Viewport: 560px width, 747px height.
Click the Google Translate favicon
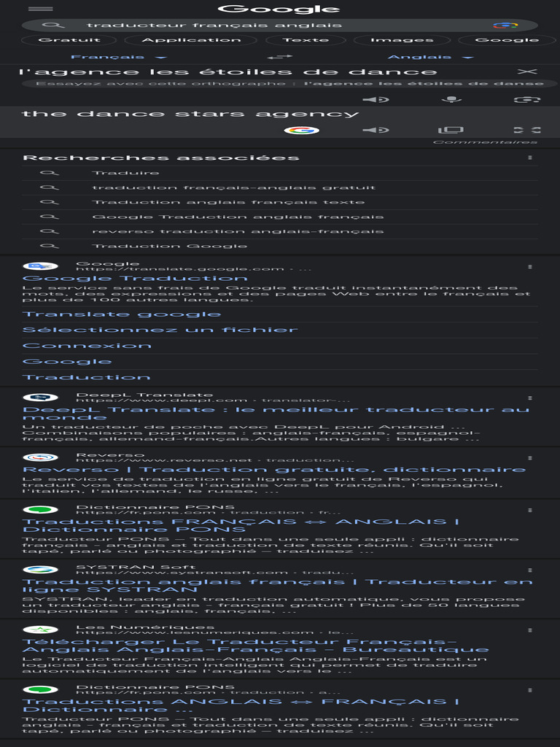[x=41, y=266]
